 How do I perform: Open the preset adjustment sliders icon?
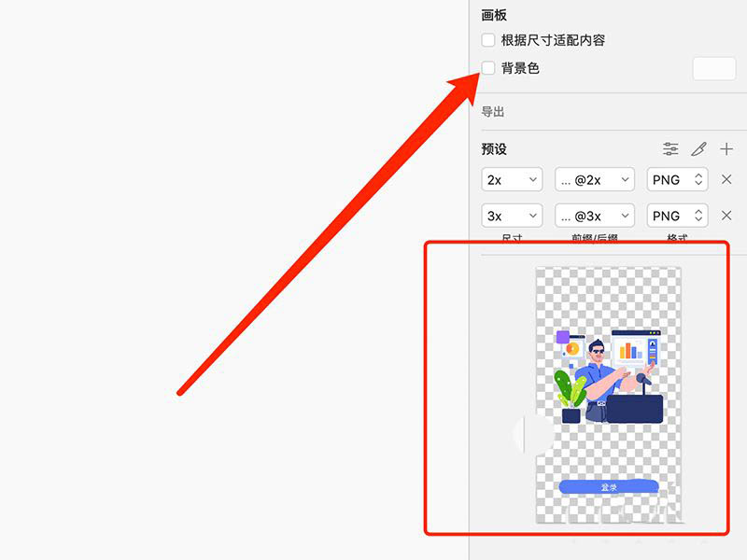(670, 149)
